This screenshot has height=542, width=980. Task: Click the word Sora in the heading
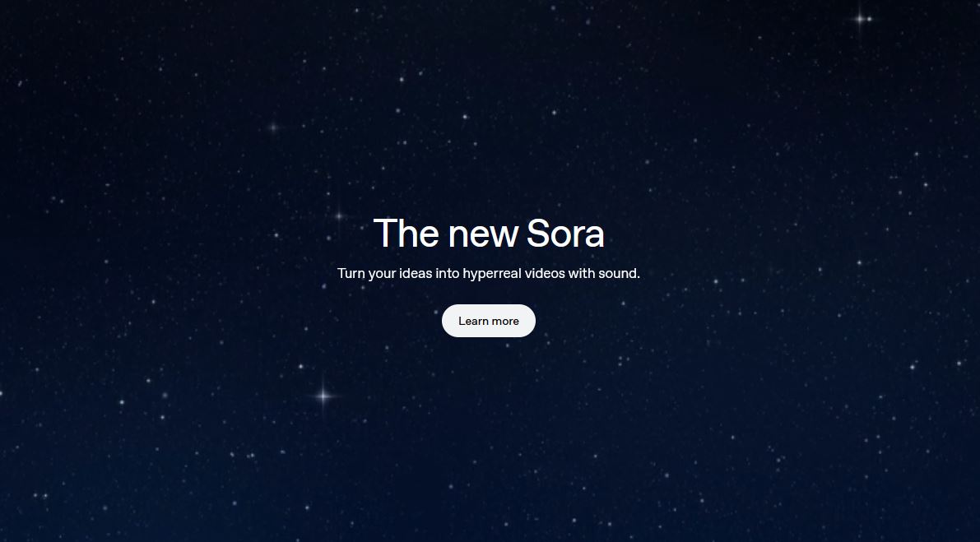point(565,234)
